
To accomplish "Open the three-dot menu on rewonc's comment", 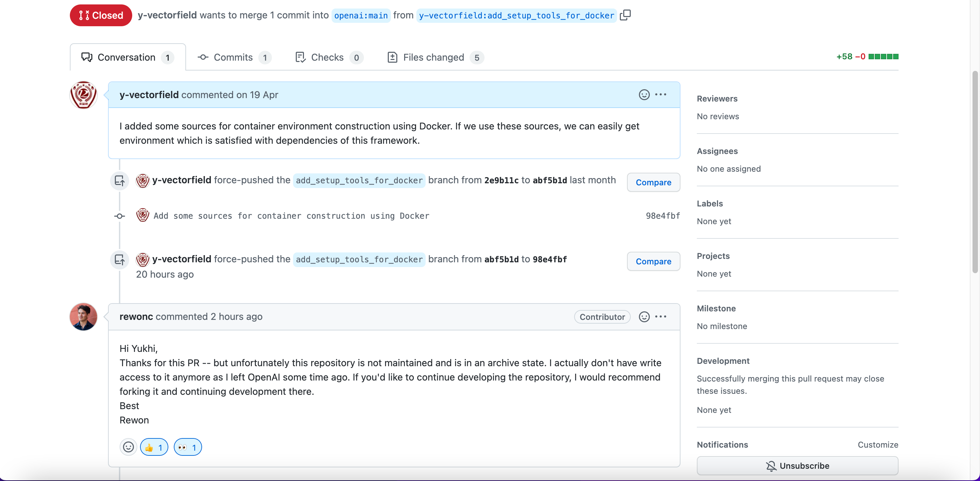I will [x=661, y=317].
